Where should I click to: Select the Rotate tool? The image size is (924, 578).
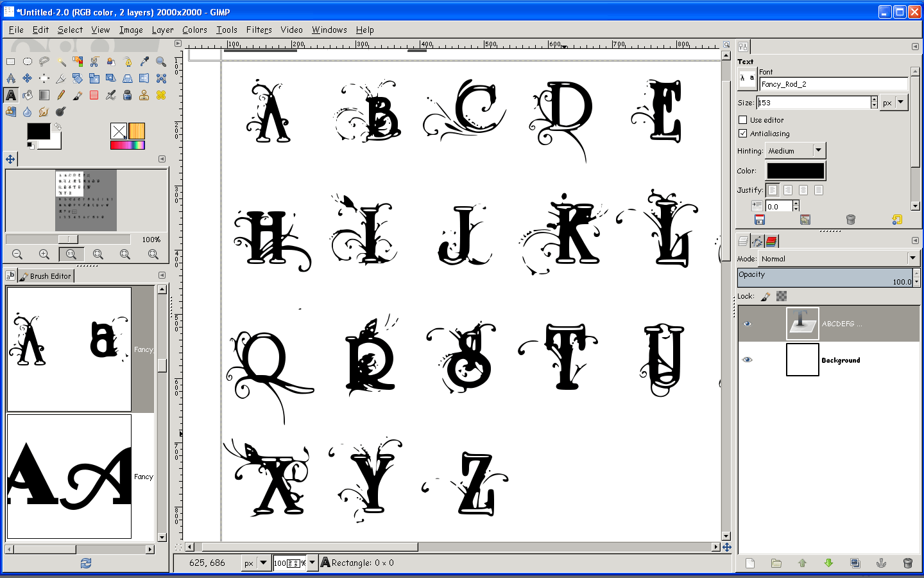tap(78, 78)
